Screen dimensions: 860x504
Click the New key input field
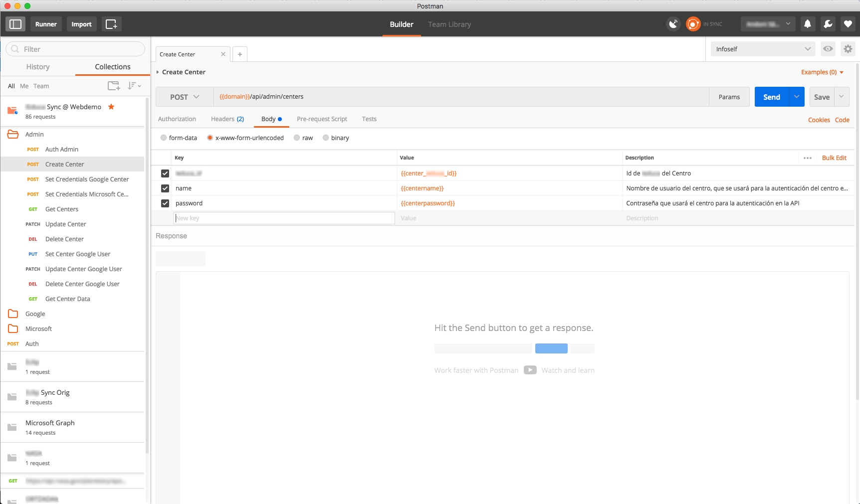coord(284,218)
